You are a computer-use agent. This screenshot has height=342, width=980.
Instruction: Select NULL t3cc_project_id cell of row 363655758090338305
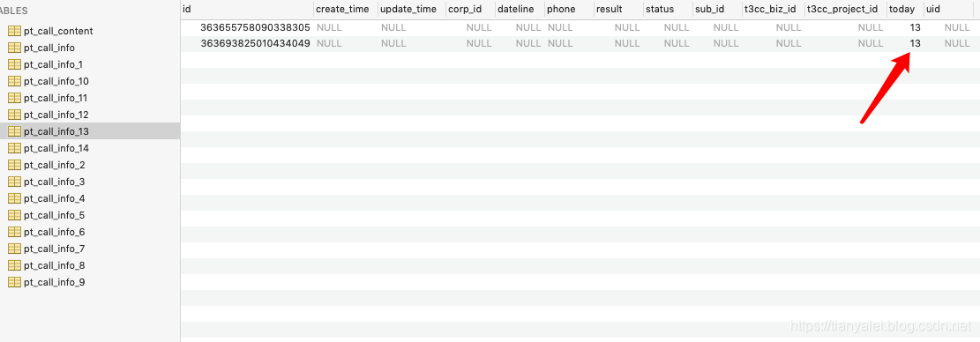point(871,27)
